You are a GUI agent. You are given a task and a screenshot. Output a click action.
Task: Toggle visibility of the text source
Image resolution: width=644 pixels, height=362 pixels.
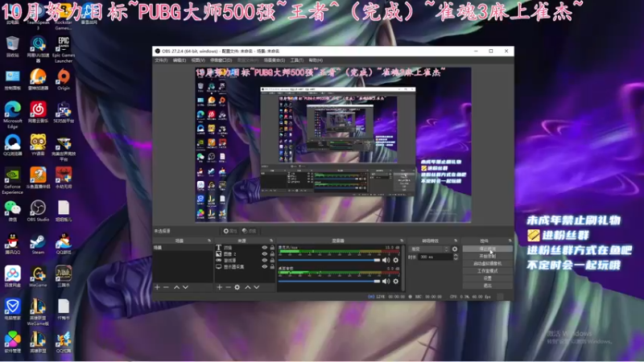(x=265, y=248)
